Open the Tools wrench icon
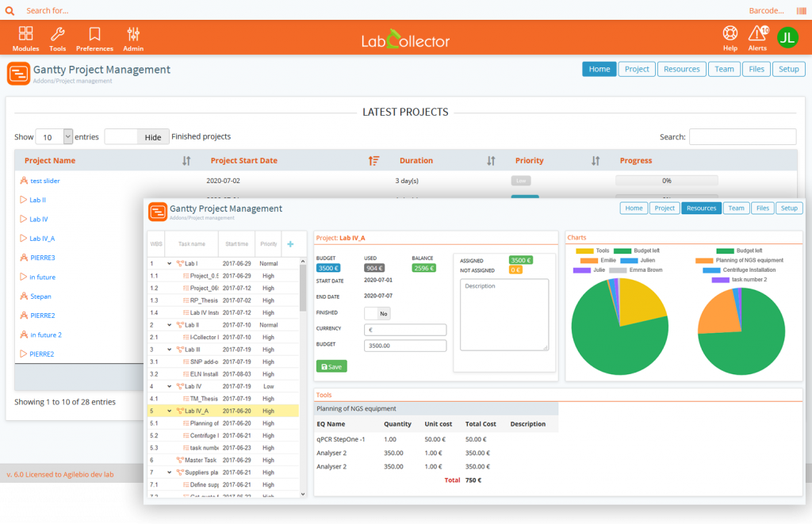The height and width of the screenshot is (524, 812). (x=57, y=33)
